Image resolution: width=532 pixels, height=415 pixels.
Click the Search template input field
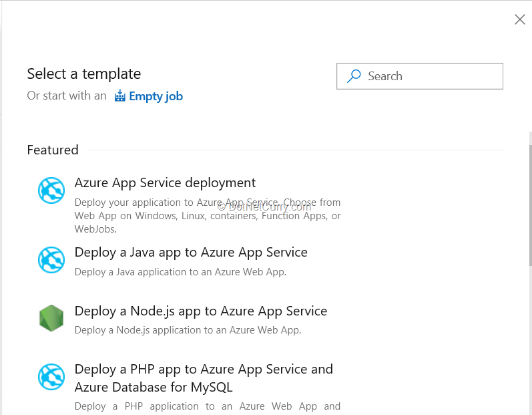420,76
